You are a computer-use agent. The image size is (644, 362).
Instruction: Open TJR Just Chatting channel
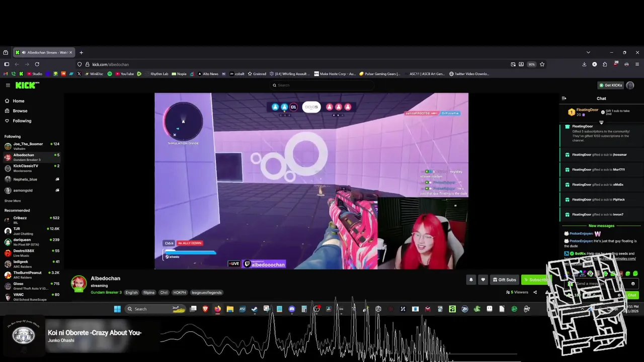click(x=32, y=231)
